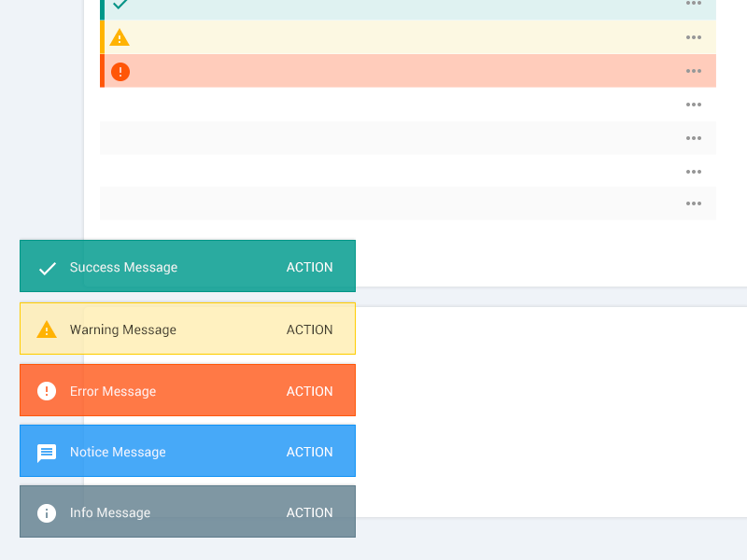Click the warning triangle in Warning Message

coord(47,329)
